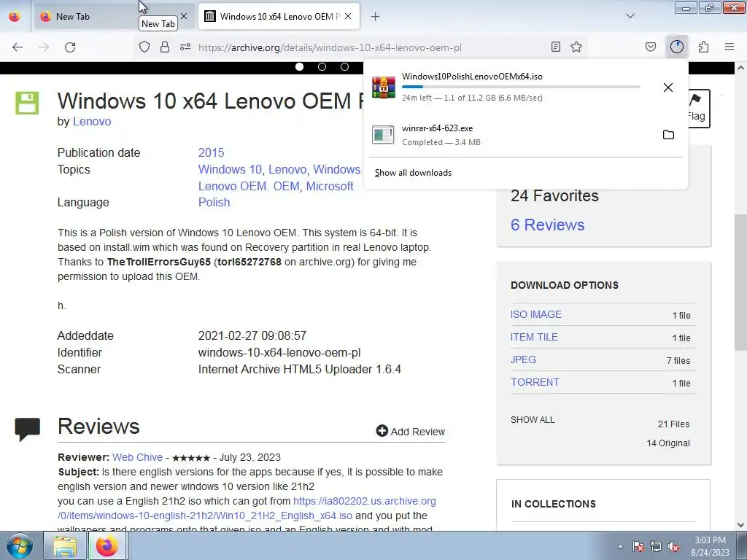The image size is (747, 560).
Task: Click the Firefox View icon
Action: tap(15, 17)
